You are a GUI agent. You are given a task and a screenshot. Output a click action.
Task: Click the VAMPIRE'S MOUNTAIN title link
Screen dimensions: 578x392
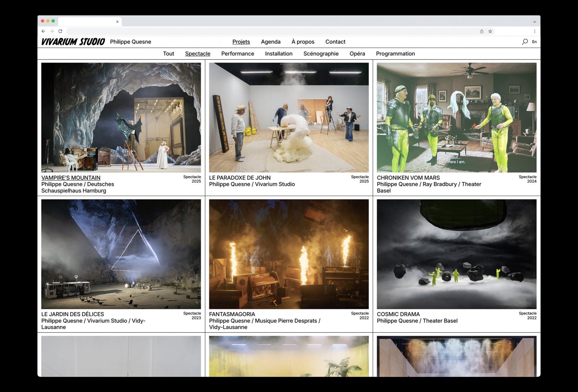71,178
